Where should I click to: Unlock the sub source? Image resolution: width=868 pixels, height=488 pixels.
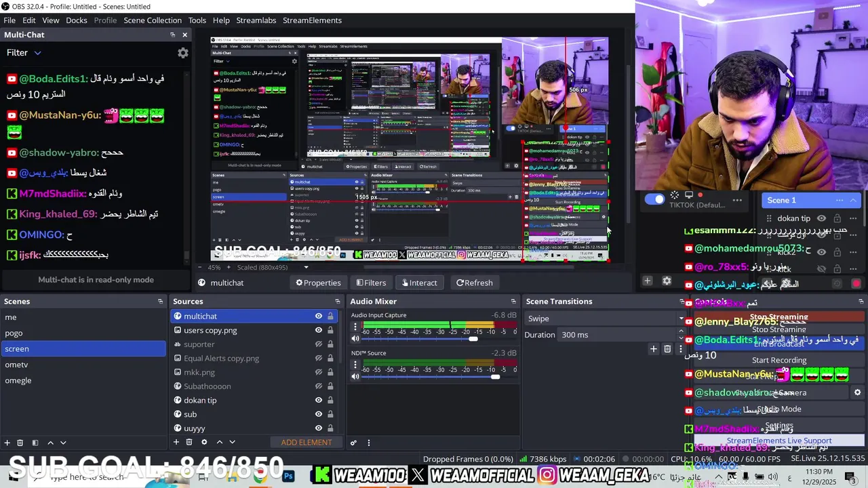click(x=330, y=414)
